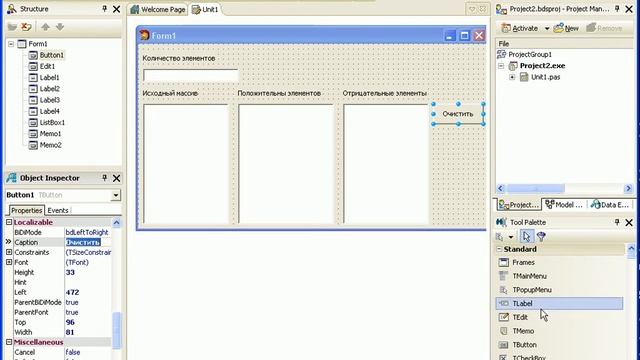
Task: Move item down with Structure arrow
Action: pos(60,27)
